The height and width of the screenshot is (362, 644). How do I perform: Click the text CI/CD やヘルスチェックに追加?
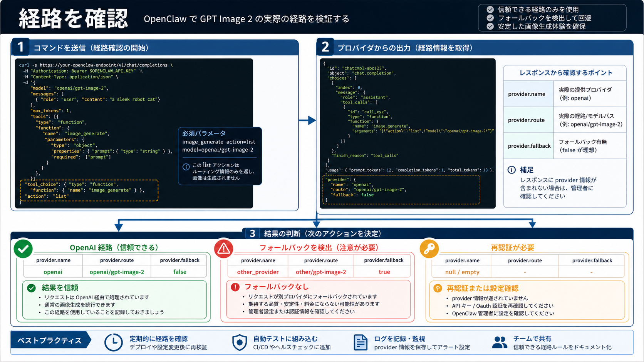(292, 347)
